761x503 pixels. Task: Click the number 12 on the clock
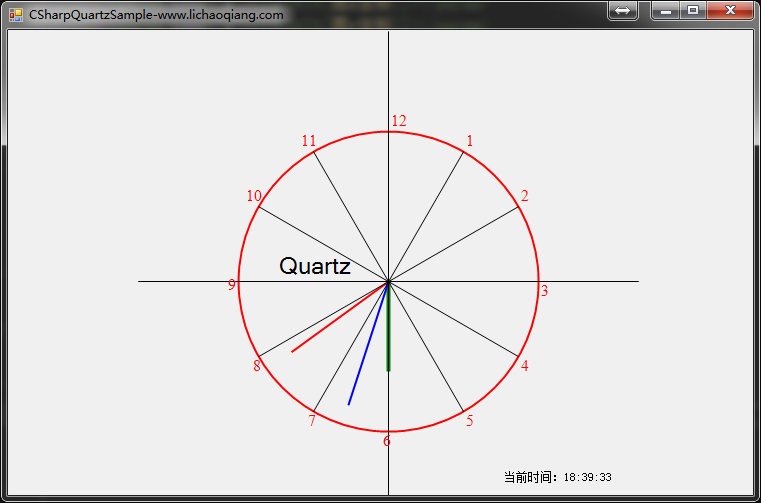(399, 121)
